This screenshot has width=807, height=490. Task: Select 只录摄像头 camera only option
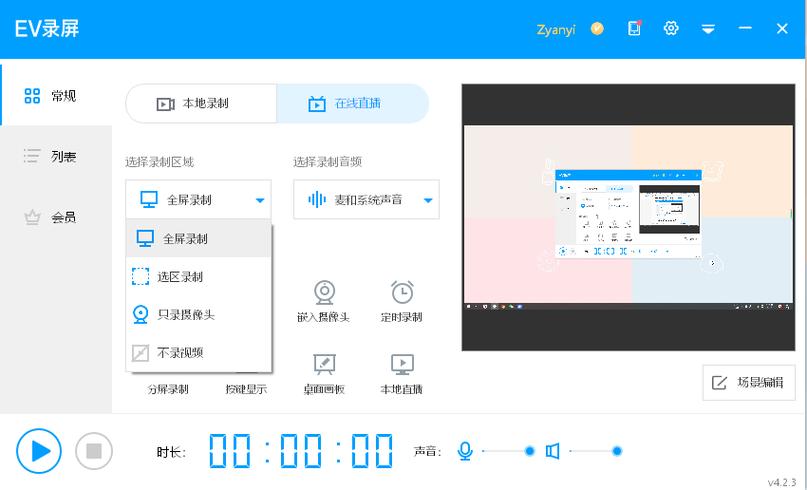(x=198, y=314)
